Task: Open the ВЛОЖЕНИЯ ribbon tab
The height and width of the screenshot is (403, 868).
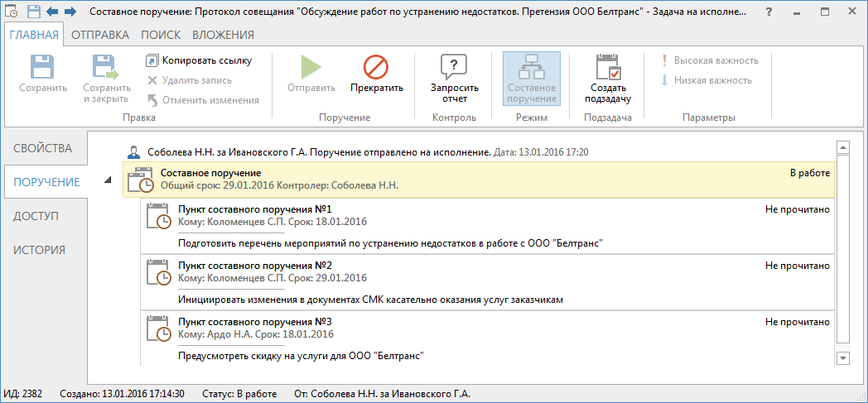Action: click(223, 35)
